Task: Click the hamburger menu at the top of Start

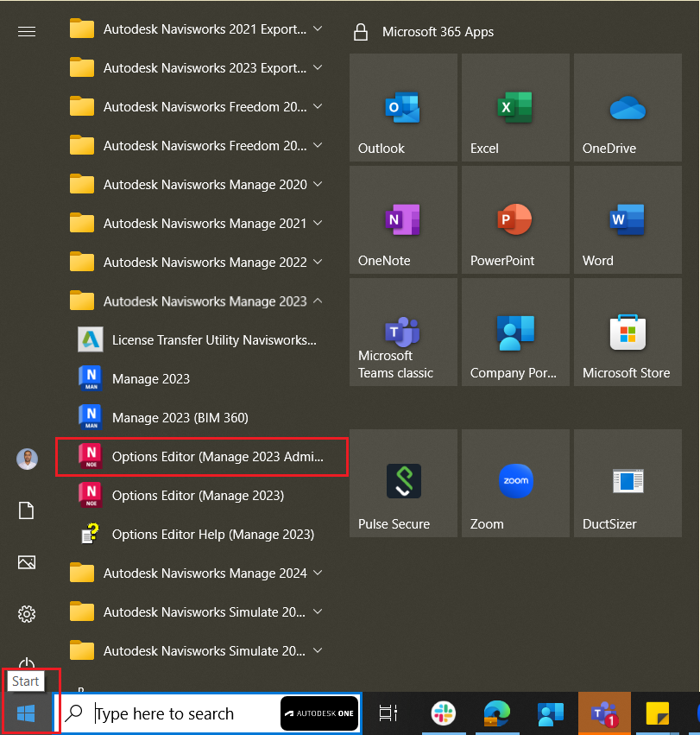Action: click(27, 31)
